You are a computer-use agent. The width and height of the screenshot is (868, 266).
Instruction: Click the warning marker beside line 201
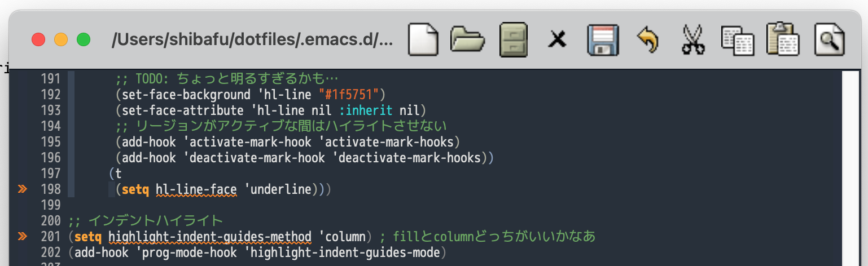[23, 236]
